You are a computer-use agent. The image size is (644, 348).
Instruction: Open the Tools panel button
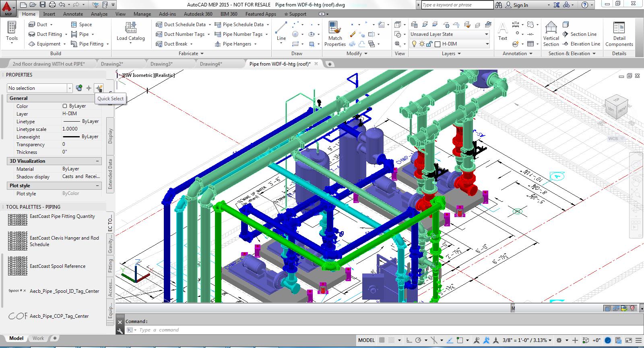click(x=12, y=32)
